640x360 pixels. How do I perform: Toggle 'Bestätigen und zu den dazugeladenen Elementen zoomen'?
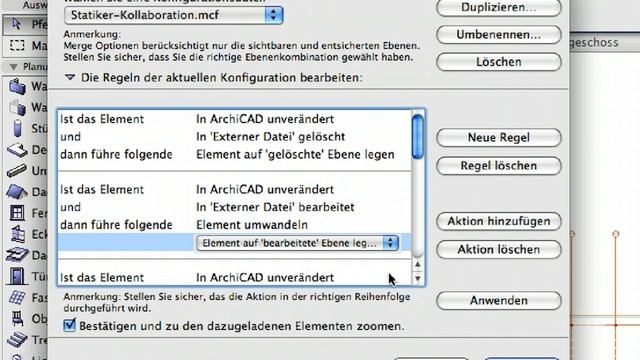70,325
